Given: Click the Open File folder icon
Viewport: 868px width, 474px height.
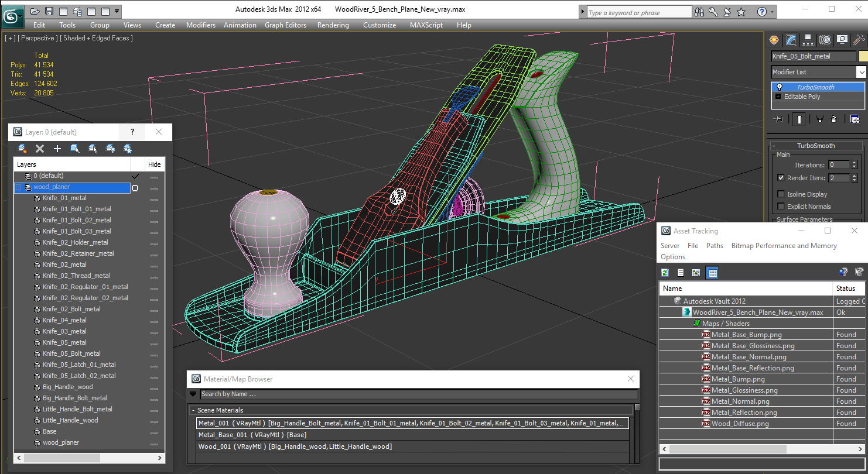Looking at the screenshot, I should (x=35, y=11).
